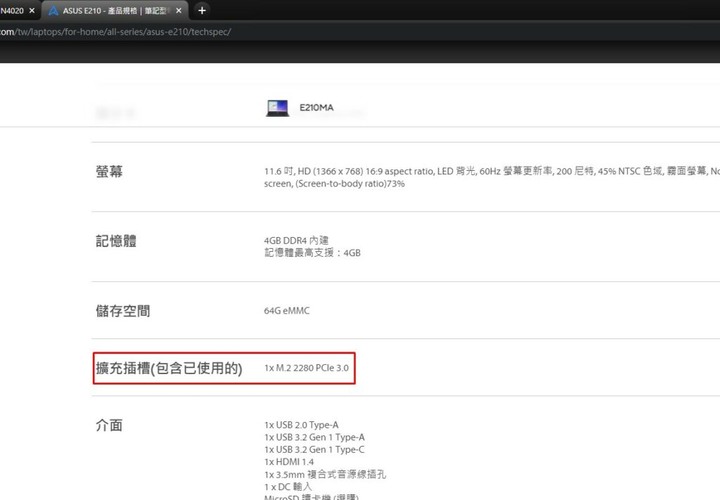
Task: Click the 64G eMMC value
Action: (x=287, y=311)
